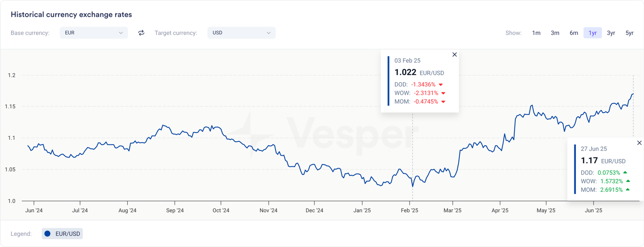The image size is (644, 247).
Task: Click the Feb '25 axis label
Action: pyautogui.click(x=409, y=210)
